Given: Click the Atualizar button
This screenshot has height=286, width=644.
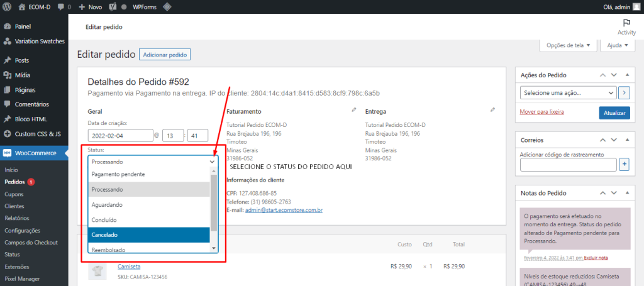Looking at the screenshot, I should [614, 113].
